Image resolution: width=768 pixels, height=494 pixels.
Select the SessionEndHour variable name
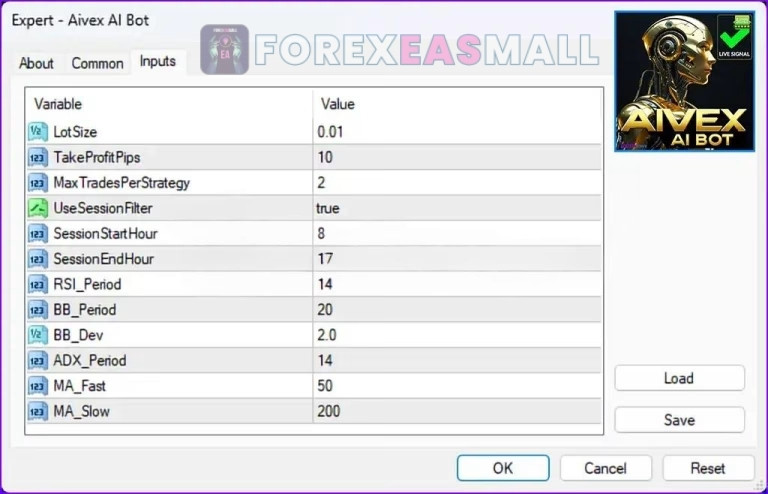tap(103, 259)
